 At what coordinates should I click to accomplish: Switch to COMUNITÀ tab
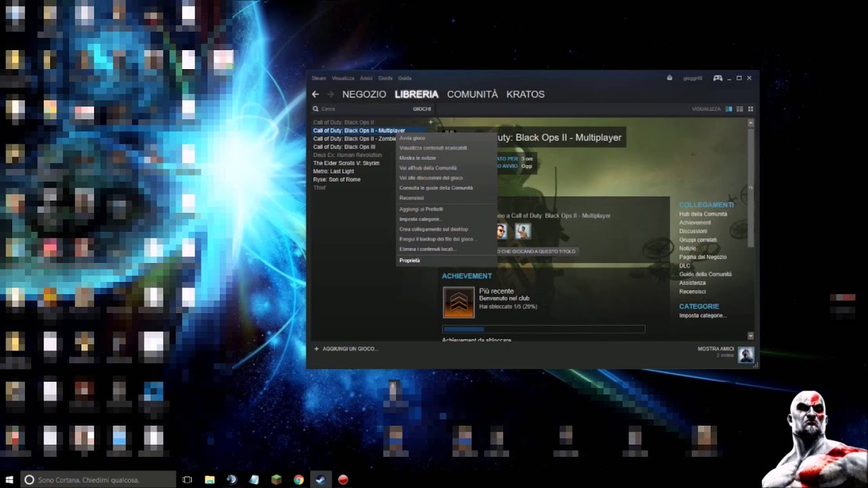coord(472,94)
